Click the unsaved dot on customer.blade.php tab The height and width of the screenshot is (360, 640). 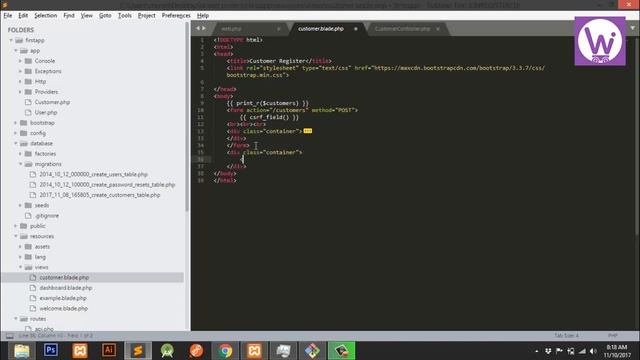click(356, 29)
